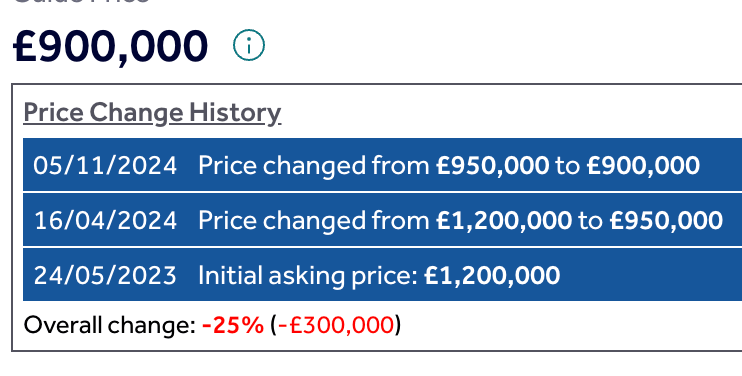This screenshot has width=742, height=376.
Task: Open the Price Change History link
Action: coord(152,113)
